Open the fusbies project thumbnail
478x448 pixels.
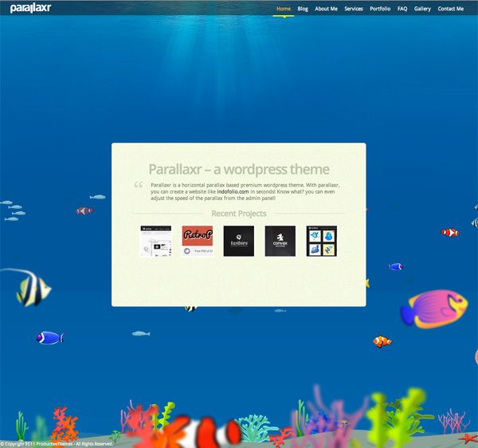[239, 242]
